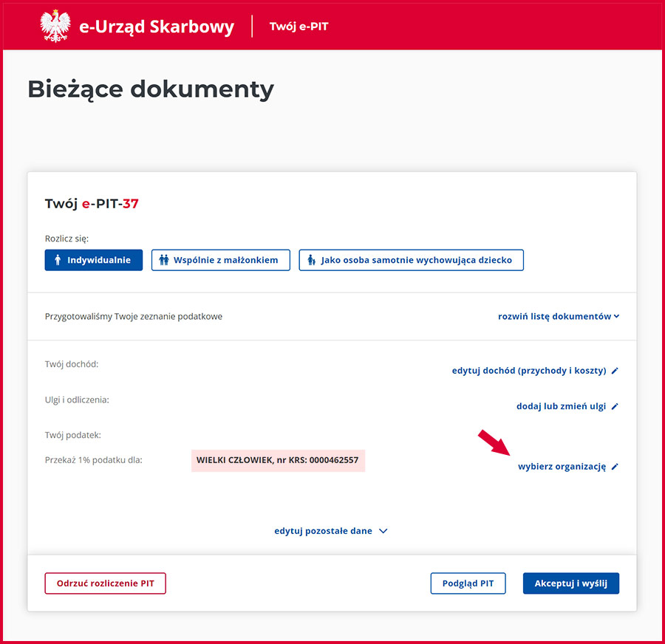Select the Indywidualnie settlement option
Screen dimensions: 665x644
(93, 260)
